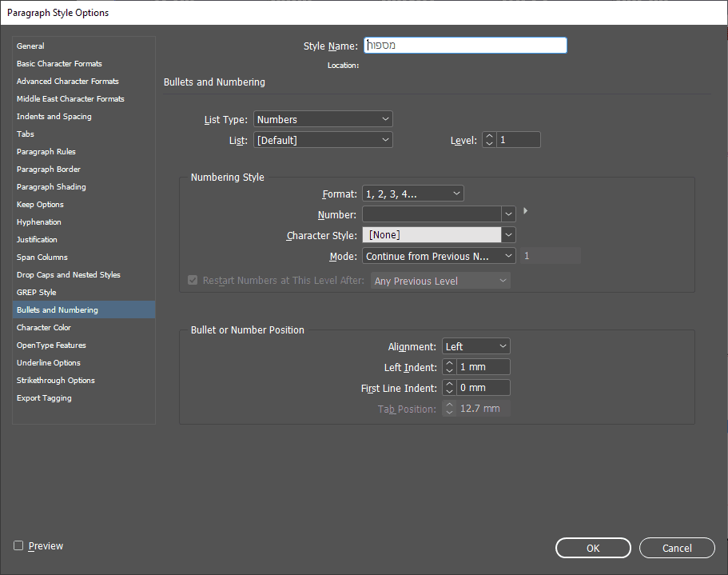Enable the Preview checkbox
Viewport: 728px width, 575px height.
click(18, 545)
